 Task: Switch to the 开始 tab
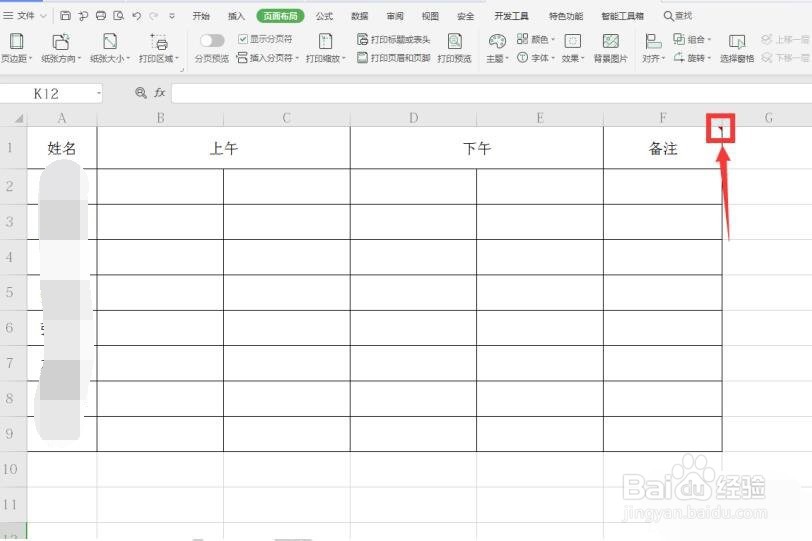click(201, 16)
